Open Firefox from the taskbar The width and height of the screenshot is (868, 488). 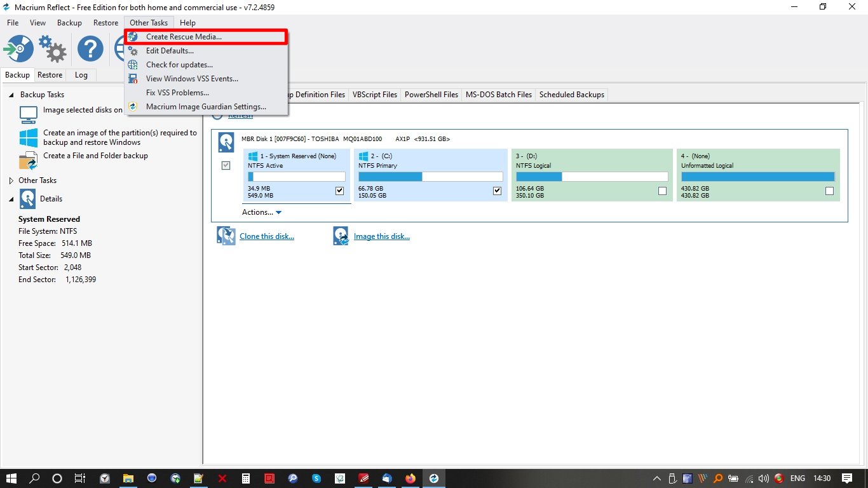click(x=410, y=478)
